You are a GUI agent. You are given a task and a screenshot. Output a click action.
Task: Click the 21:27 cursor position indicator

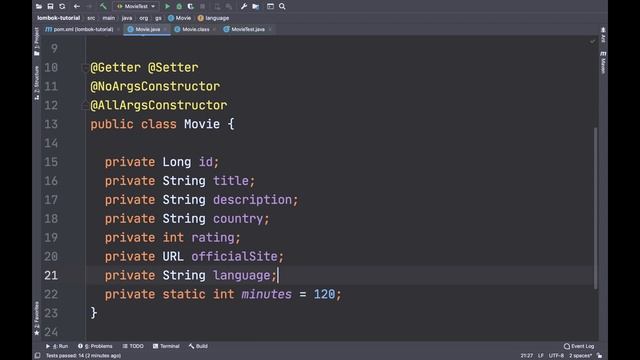527,356
